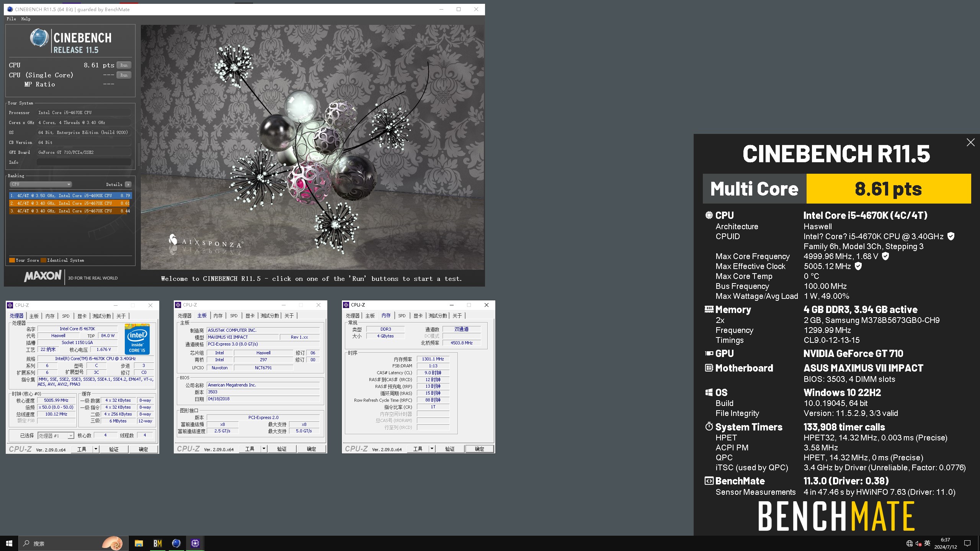Screen dimensions: 980x551
Task: Click the graphics card icon beside GPU heading
Action: click(x=709, y=354)
